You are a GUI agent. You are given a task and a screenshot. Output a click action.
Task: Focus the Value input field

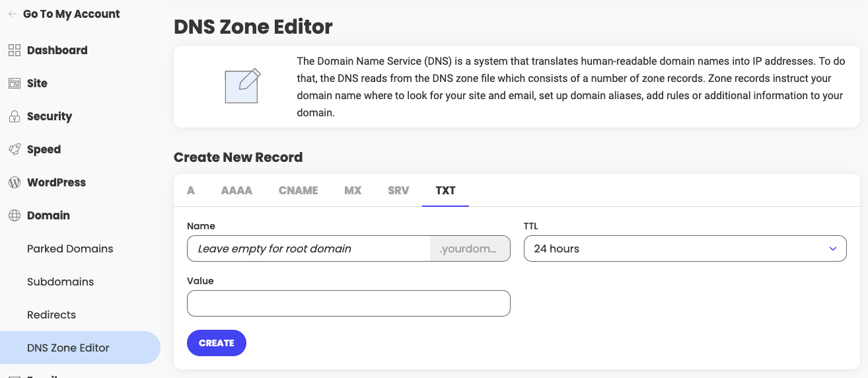pyautogui.click(x=349, y=303)
